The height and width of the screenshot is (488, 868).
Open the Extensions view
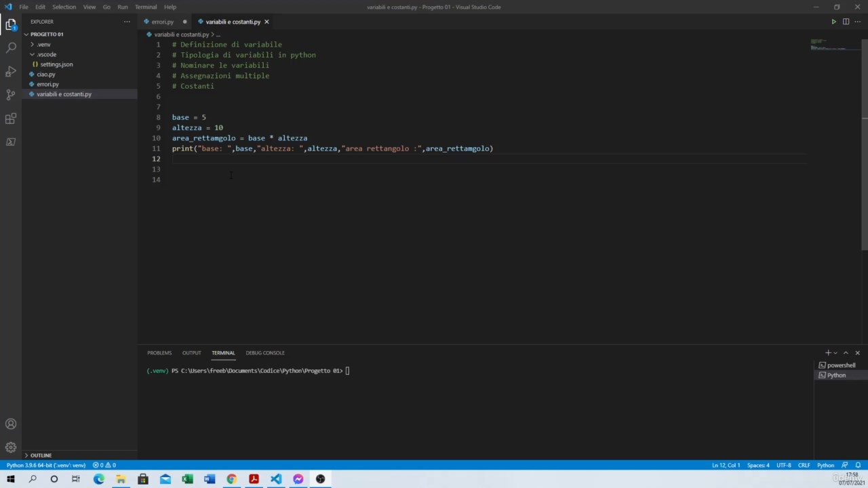pyautogui.click(x=11, y=119)
